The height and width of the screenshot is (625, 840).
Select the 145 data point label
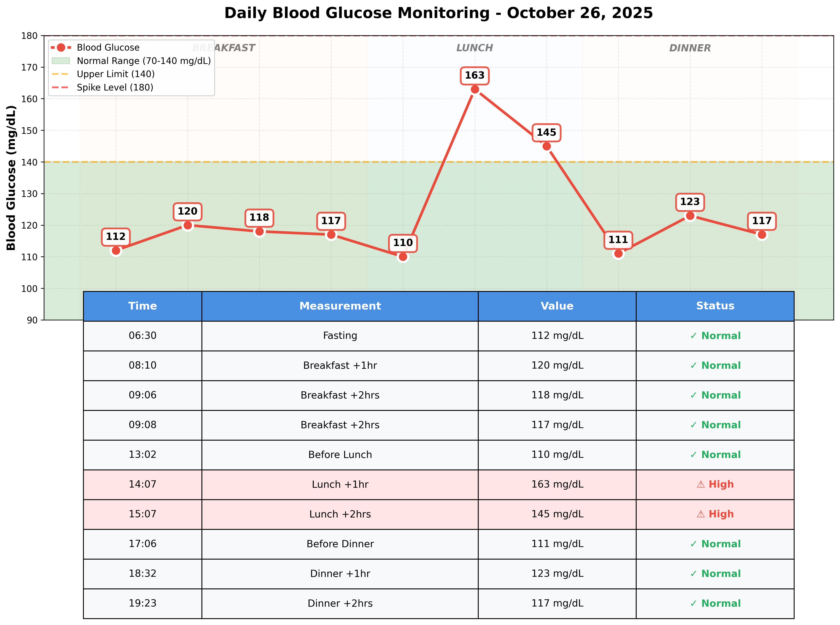pos(546,133)
